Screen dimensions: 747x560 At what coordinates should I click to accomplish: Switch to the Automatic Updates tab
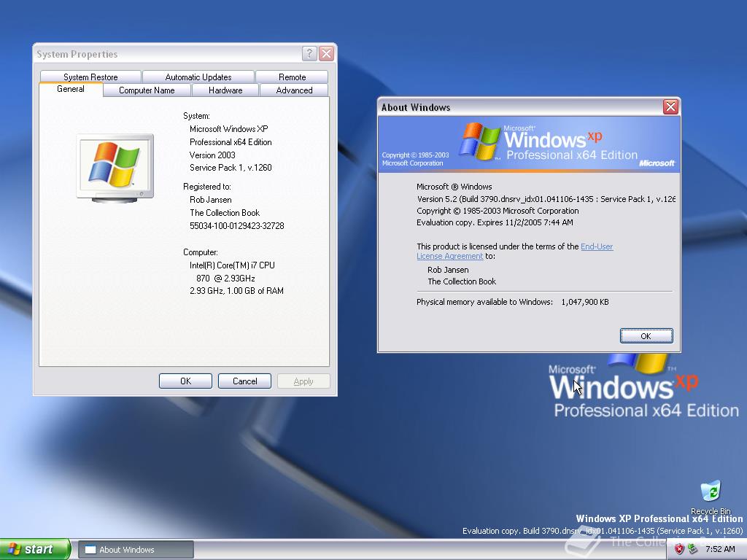pos(198,77)
